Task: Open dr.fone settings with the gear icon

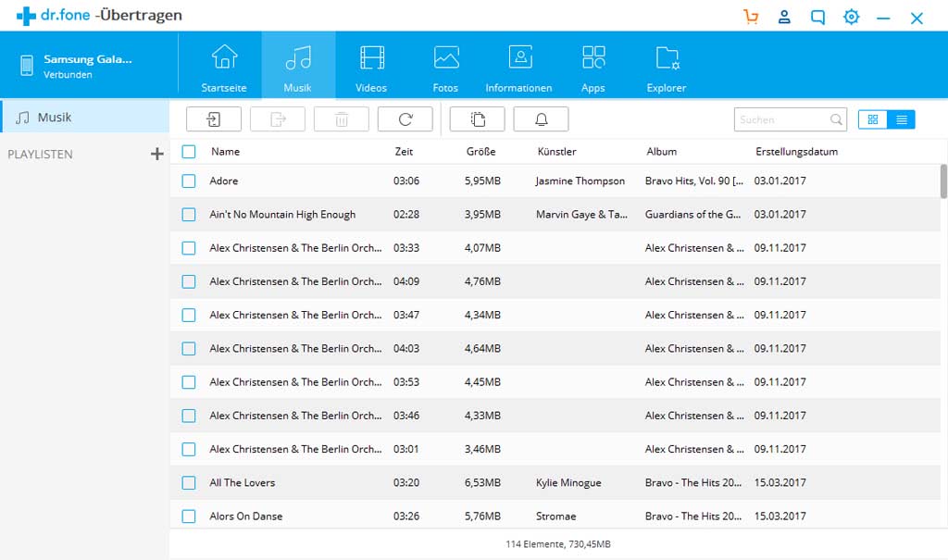Action: [851, 16]
